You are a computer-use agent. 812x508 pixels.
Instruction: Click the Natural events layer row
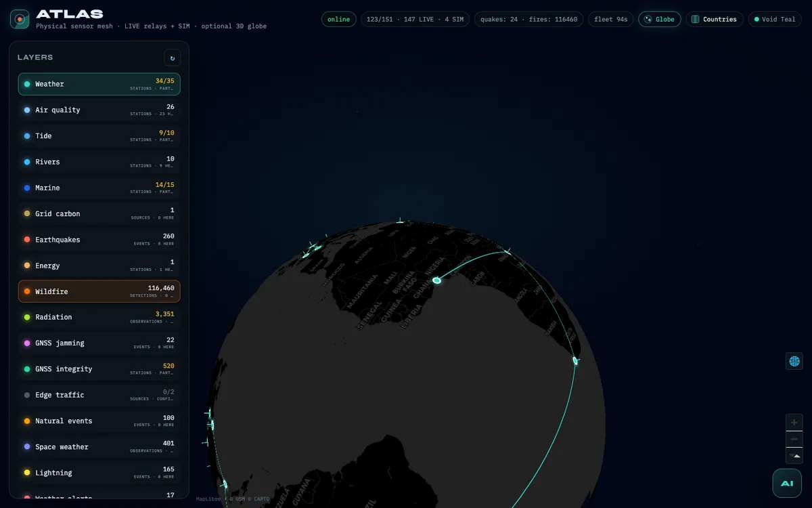click(x=99, y=421)
